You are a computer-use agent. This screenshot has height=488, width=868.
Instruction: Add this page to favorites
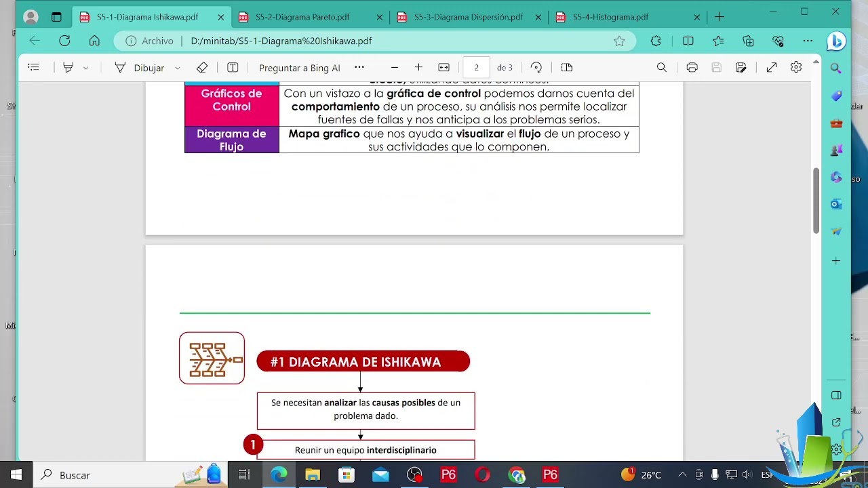click(619, 41)
